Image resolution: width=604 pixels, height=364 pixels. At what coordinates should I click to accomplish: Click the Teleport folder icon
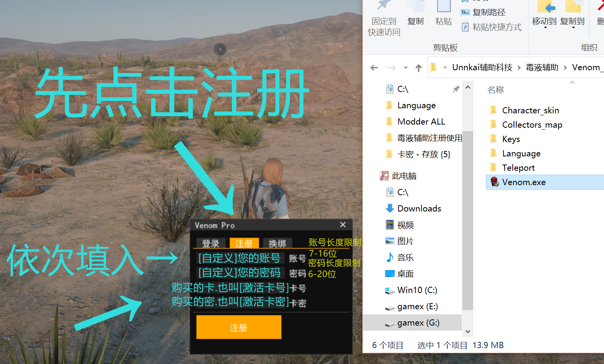pyautogui.click(x=493, y=168)
